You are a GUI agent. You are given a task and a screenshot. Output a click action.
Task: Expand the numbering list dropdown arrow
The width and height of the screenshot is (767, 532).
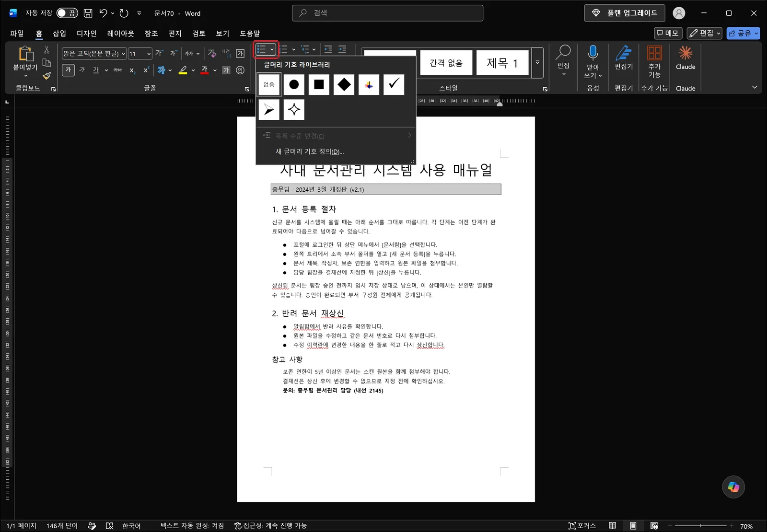click(x=294, y=49)
